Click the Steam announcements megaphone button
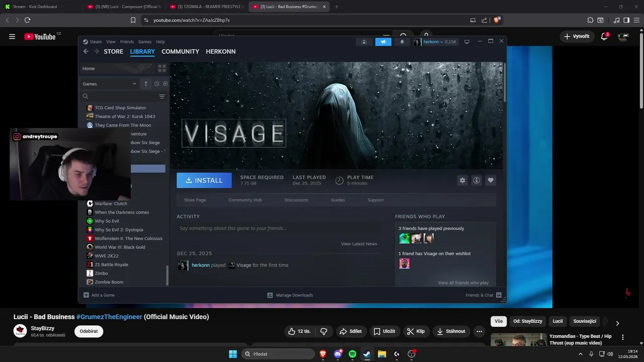This screenshot has width=644, height=362. pyautogui.click(x=383, y=42)
